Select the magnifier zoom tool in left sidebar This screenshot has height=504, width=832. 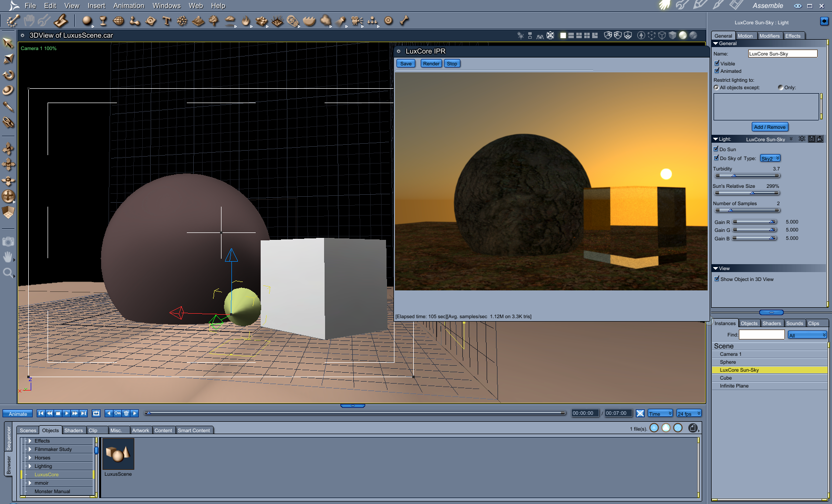(8, 273)
